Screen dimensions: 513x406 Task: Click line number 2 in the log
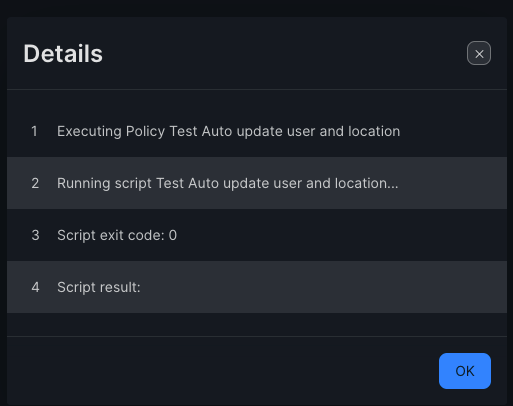35,183
